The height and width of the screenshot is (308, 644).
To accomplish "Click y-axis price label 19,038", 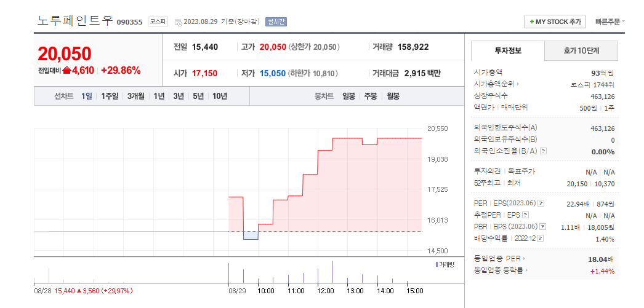I will (438, 159).
